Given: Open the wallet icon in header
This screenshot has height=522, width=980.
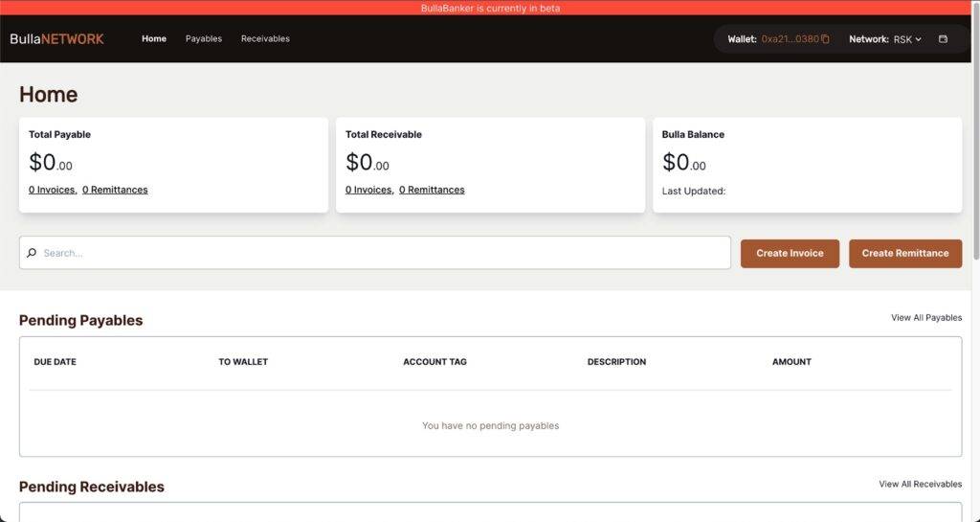Looking at the screenshot, I should (943, 39).
